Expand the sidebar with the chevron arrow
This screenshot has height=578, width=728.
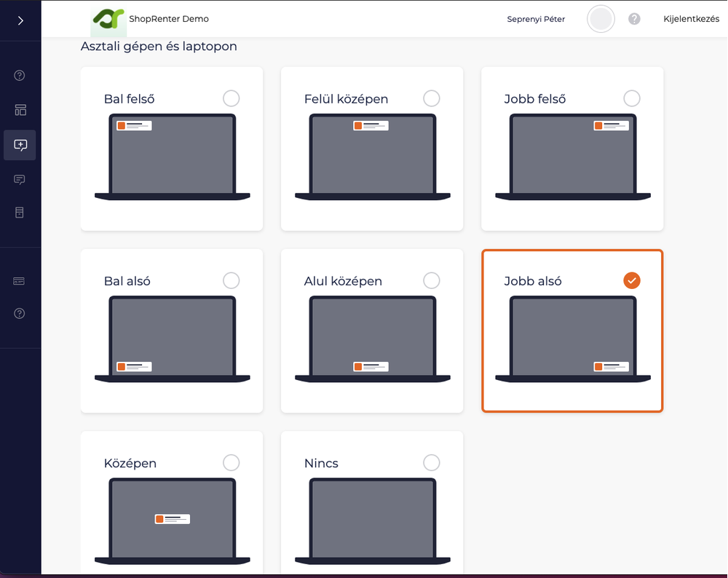click(x=20, y=20)
